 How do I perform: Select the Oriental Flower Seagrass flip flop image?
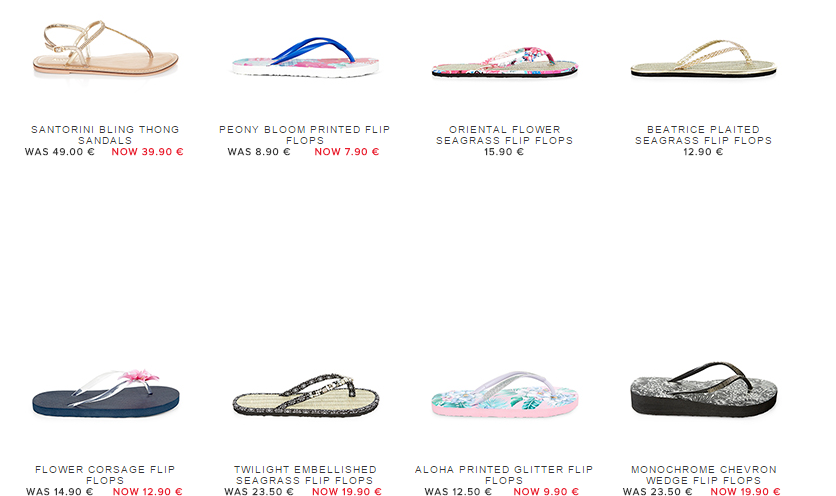pyautogui.click(x=504, y=62)
